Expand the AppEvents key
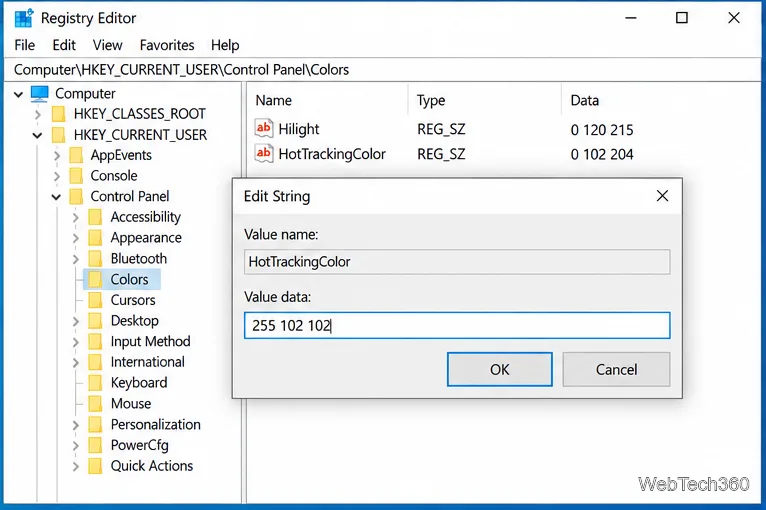The height and width of the screenshot is (510, 766). pos(57,156)
